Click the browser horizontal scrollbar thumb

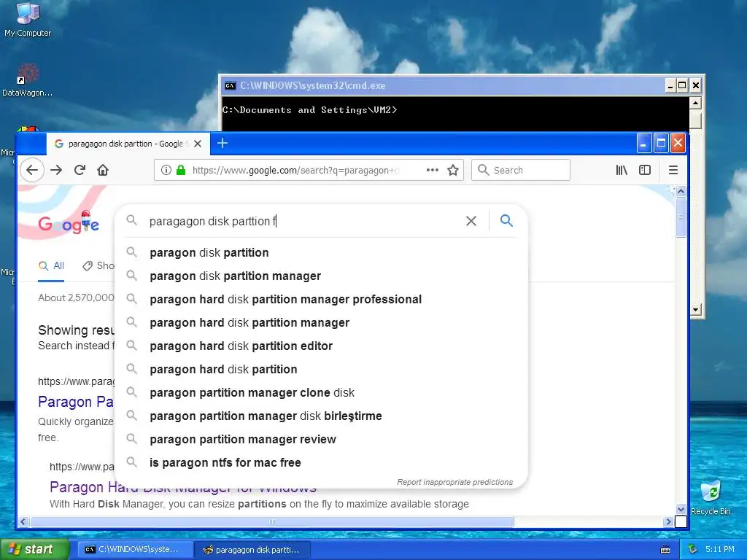pos(272,522)
